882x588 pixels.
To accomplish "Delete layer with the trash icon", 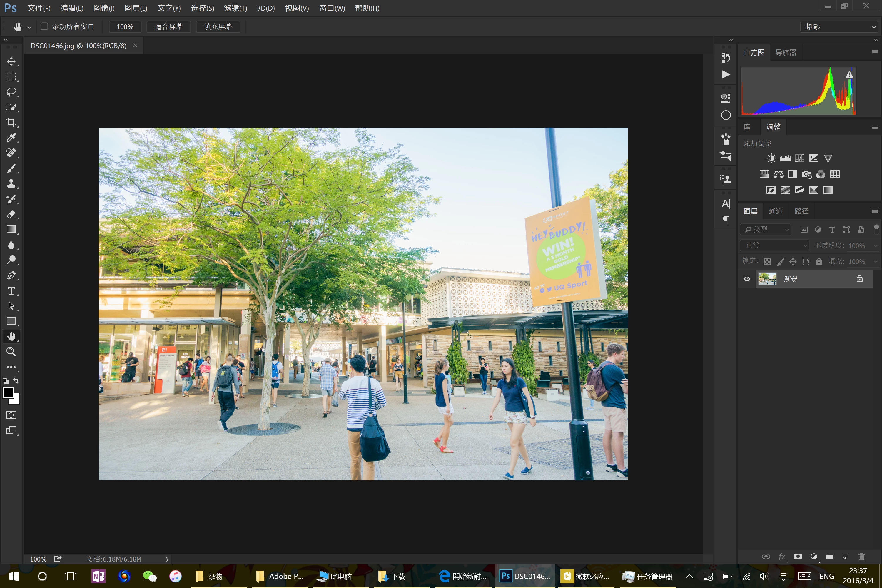I will click(x=861, y=557).
